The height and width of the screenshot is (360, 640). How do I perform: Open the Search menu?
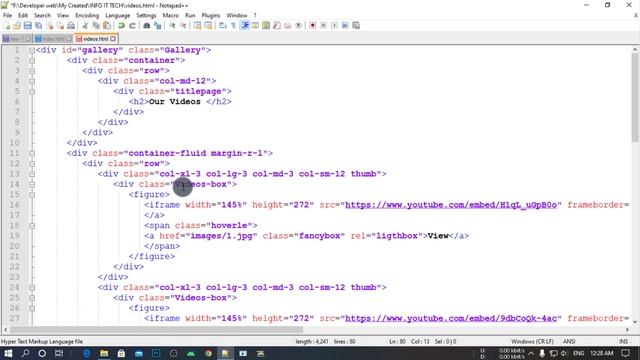click(42, 15)
